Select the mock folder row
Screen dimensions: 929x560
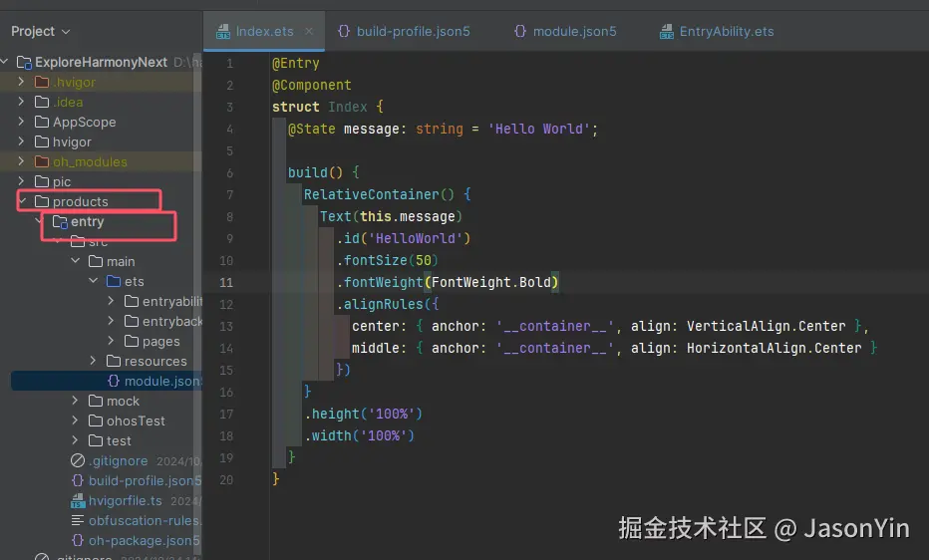point(101,401)
